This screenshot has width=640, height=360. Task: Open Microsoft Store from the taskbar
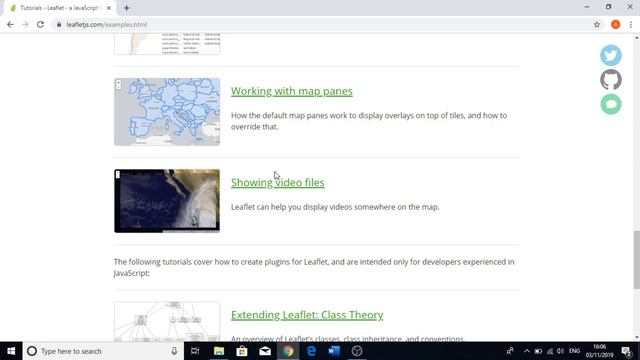pyautogui.click(x=242, y=351)
